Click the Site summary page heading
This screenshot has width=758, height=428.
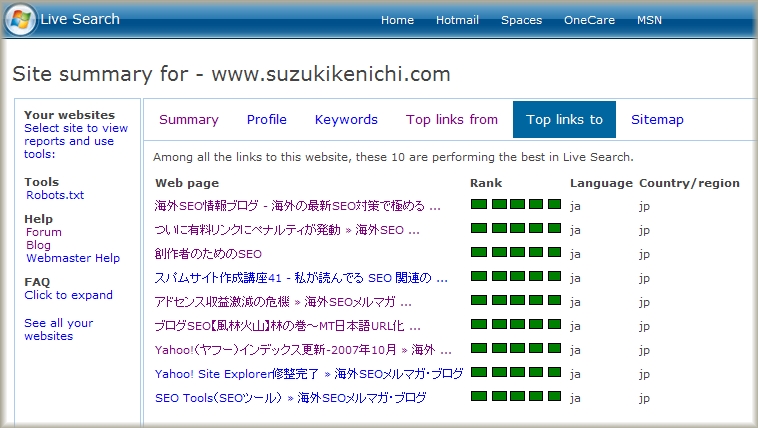pyautogui.click(x=232, y=74)
